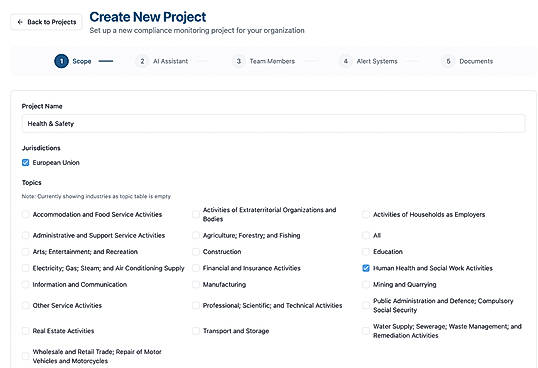Check Public Administration and Defence topic
The image size is (538, 368).
[x=366, y=306]
